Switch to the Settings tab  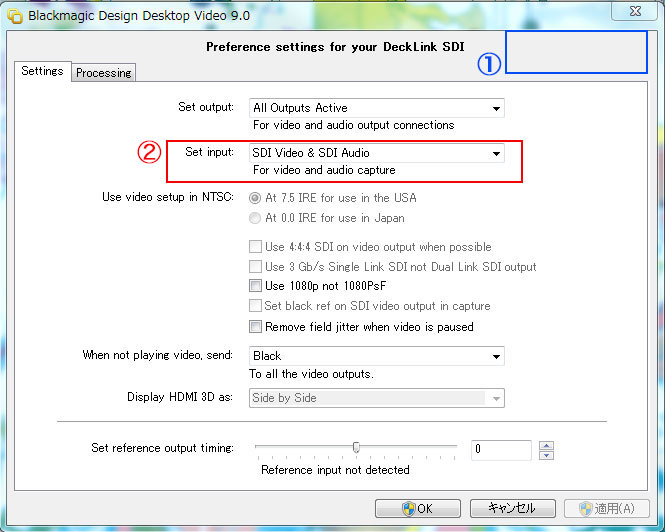tap(42, 71)
